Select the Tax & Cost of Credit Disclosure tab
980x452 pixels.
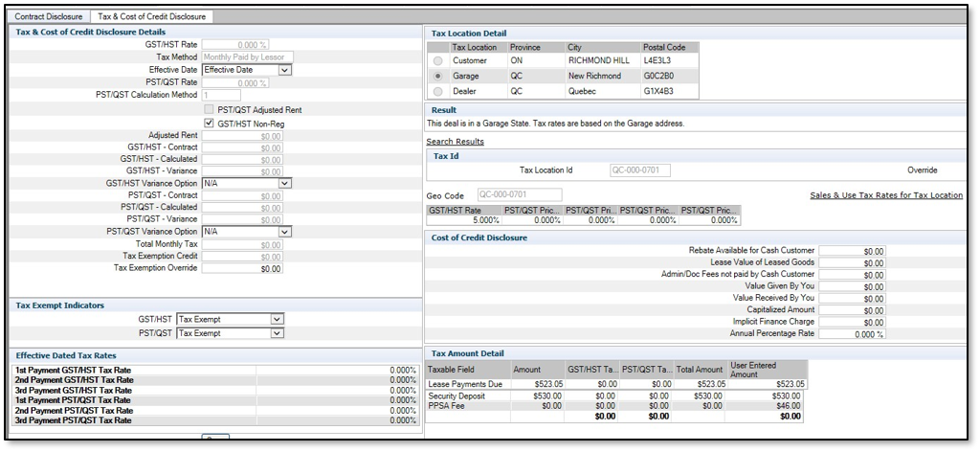point(150,16)
